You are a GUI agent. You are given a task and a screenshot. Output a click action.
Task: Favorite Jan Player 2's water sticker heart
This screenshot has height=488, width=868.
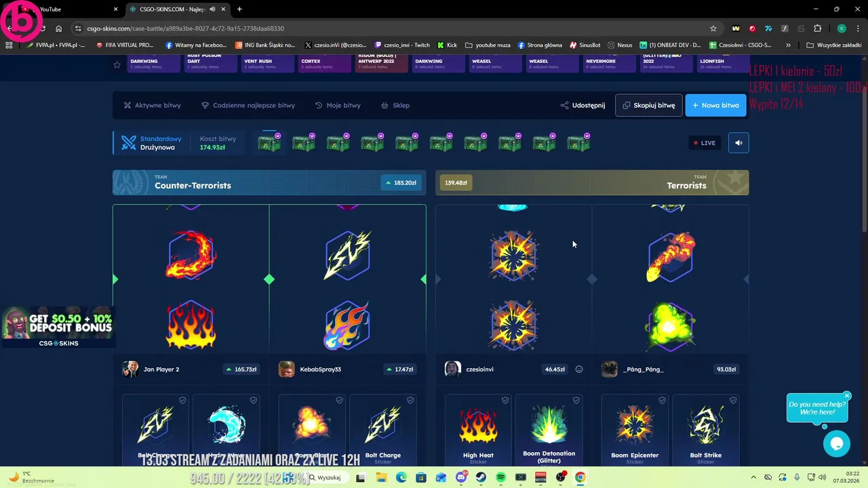(253, 401)
